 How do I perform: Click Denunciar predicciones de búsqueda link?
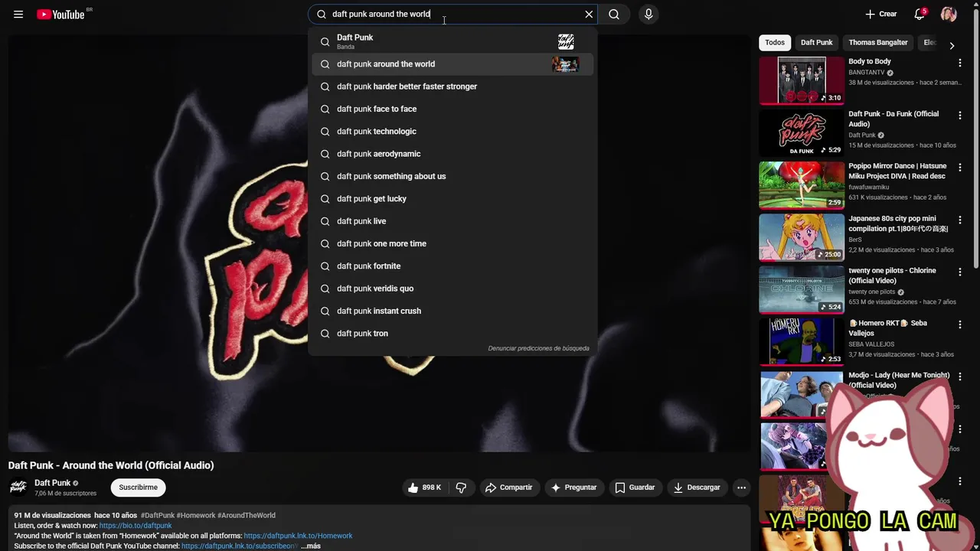click(538, 348)
